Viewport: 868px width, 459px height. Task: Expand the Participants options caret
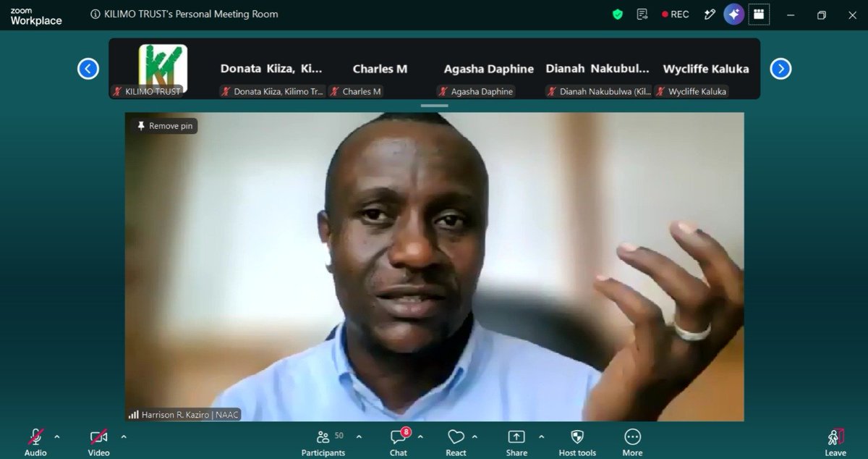tap(359, 437)
